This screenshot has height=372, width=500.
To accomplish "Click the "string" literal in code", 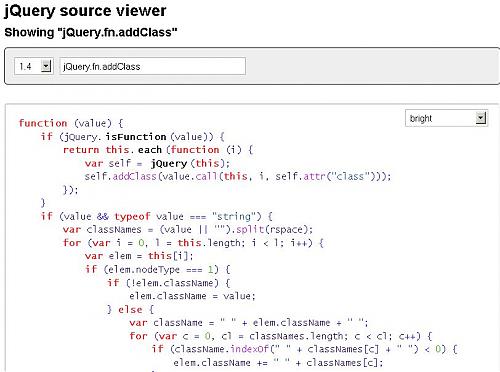I will (x=234, y=216).
